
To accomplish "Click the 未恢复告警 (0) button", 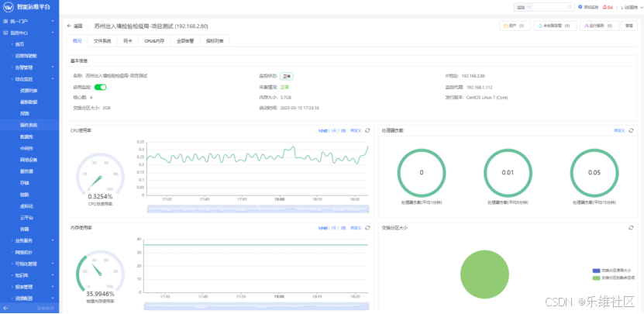I will (x=554, y=26).
